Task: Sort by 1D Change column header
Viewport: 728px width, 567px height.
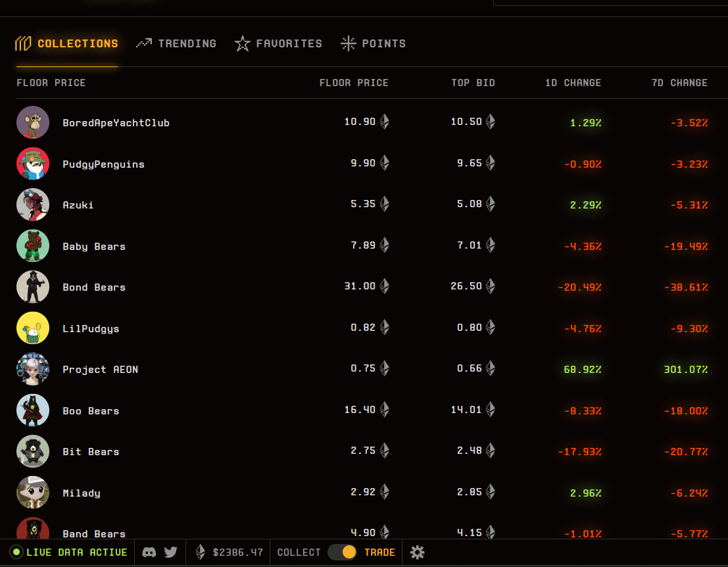Action: [x=573, y=83]
